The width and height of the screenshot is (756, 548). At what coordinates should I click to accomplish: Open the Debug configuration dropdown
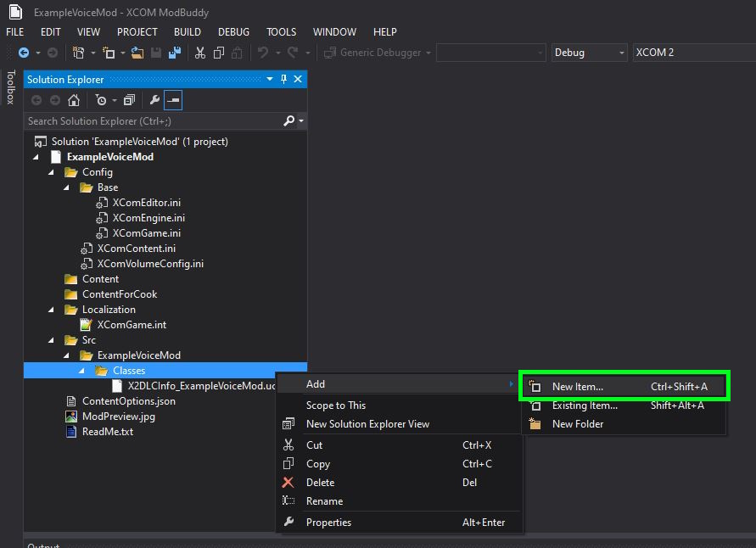[x=589, y=53]
